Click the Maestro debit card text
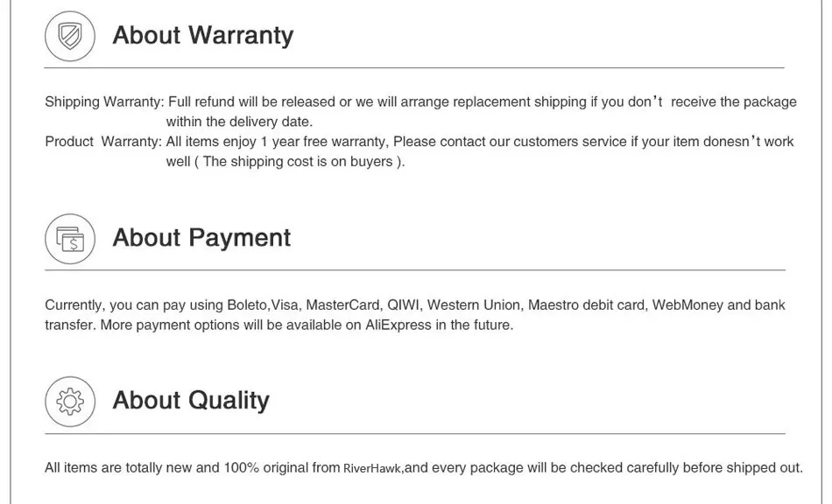The image size is (832, 504). click(x=586, y=305)
